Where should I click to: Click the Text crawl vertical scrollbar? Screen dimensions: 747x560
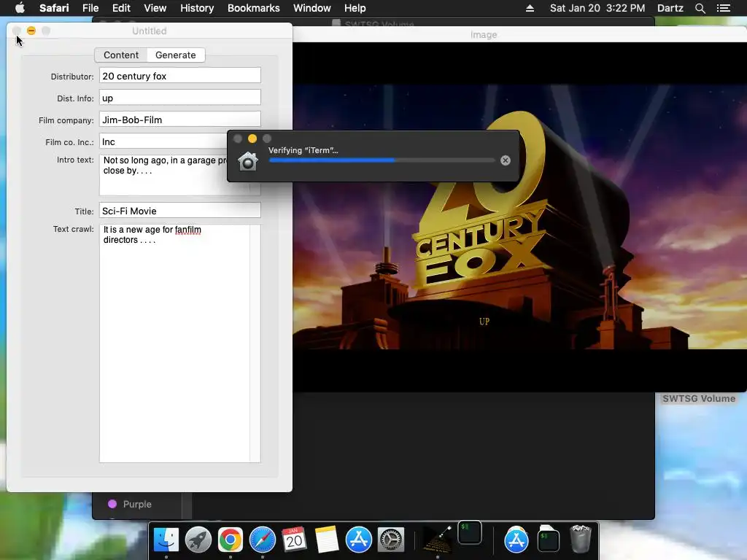pyautogui.click(x=255, y=343)
